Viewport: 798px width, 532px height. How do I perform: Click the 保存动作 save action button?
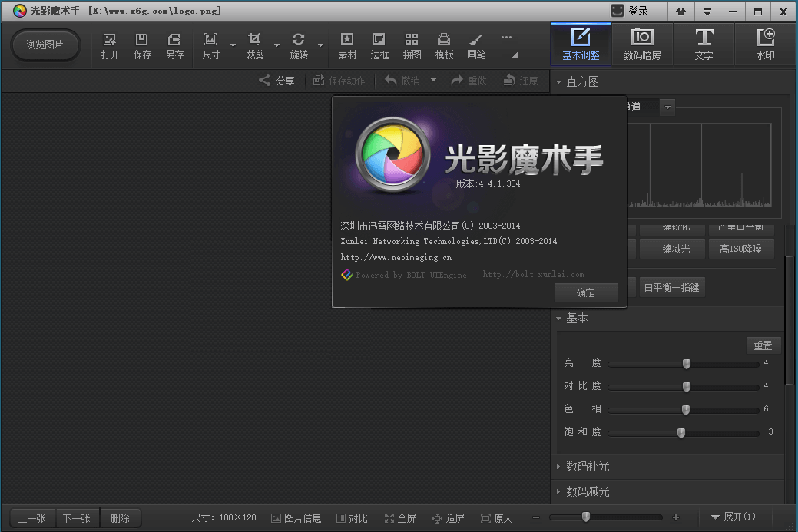pyautogui.click(x=339, y=81)
